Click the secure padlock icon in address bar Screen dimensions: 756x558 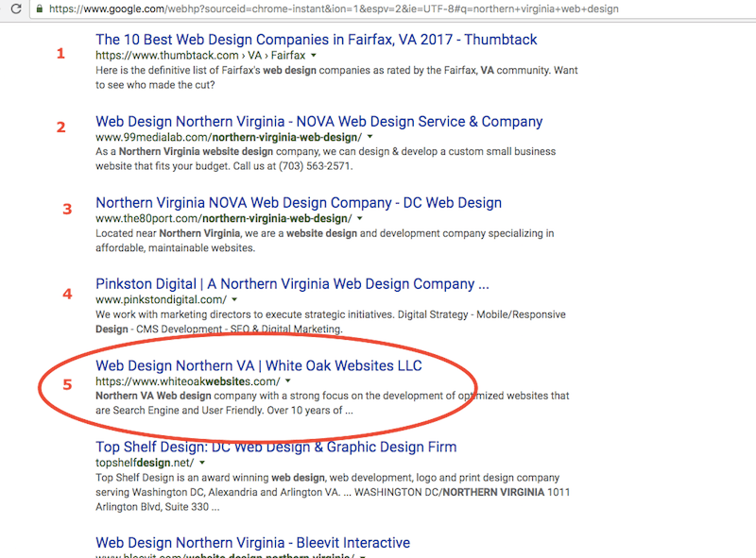(x=40, y=8)
